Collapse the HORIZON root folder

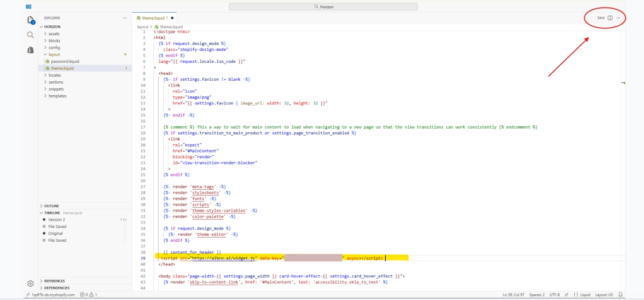coord(52,27)
